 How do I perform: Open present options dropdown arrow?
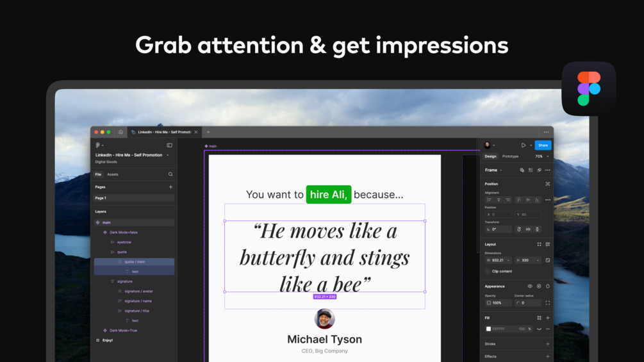point(531,145)
